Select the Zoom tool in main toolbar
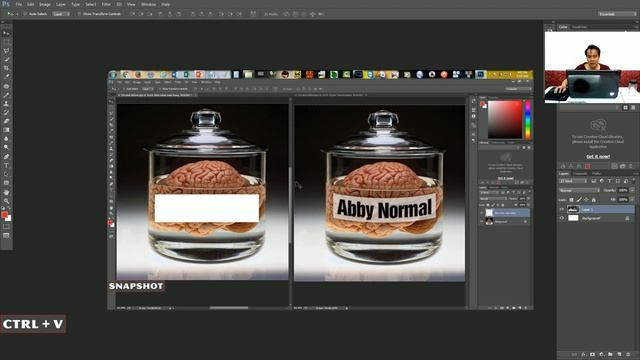Image resolution: width=640 pixels, height=360 pixels. pyautogui.click(x=6, y=201)
